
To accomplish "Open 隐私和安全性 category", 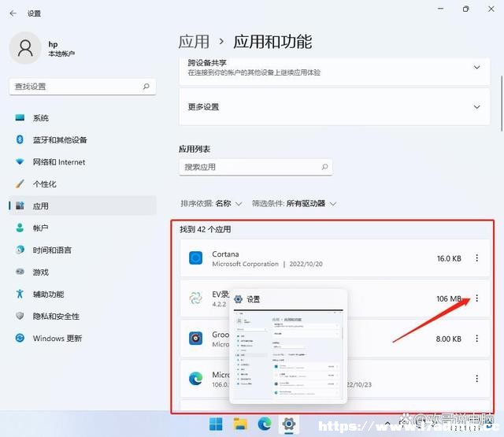I will tap(83, 317).
